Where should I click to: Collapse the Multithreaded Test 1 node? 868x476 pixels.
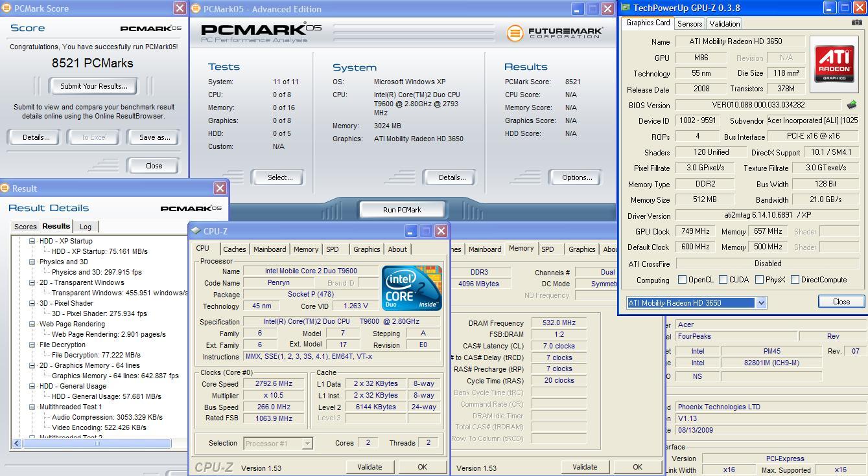(x=32, y=407)
